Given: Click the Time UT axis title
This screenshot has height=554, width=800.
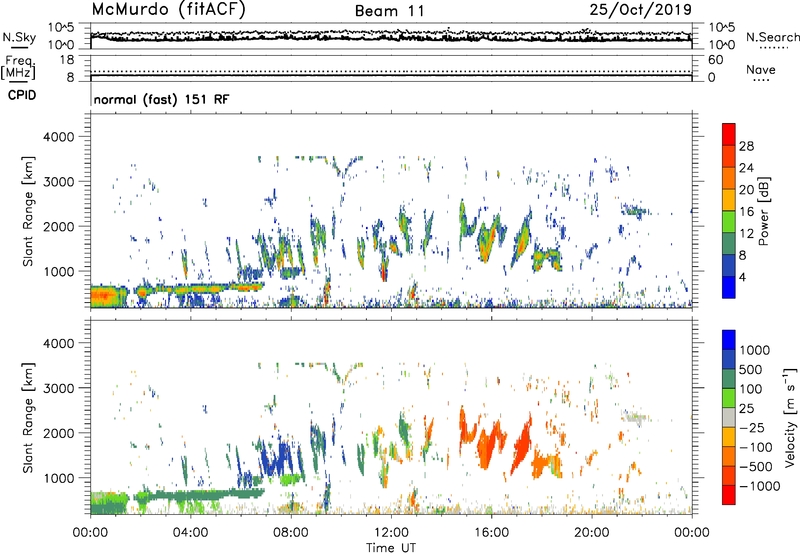Looking at the screenshot, I should [391, 548].
